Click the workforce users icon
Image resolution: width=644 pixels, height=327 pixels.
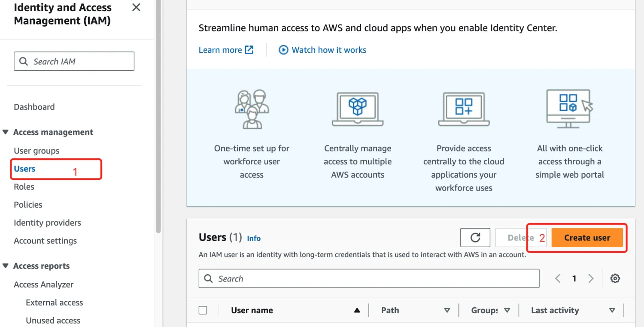point(252,109)
